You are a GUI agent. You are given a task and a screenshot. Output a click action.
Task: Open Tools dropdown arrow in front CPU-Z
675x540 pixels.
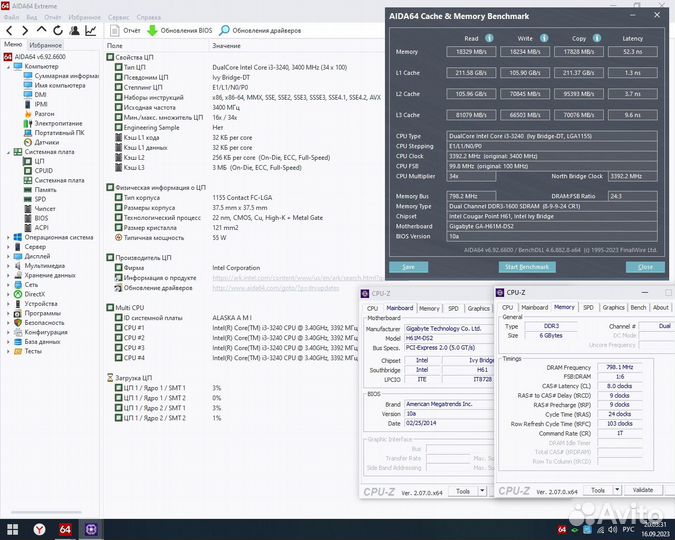pos(617,490)
